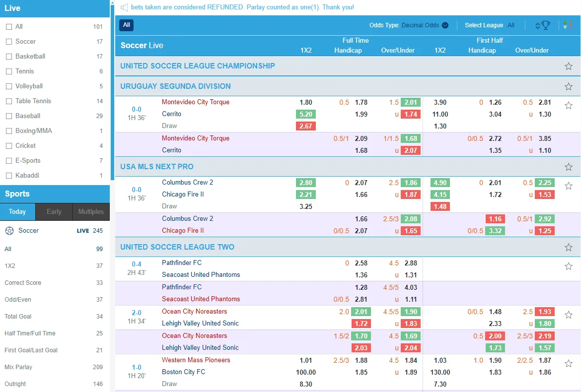
Task: Switch to the Early tab
Action: click(54, 211)
